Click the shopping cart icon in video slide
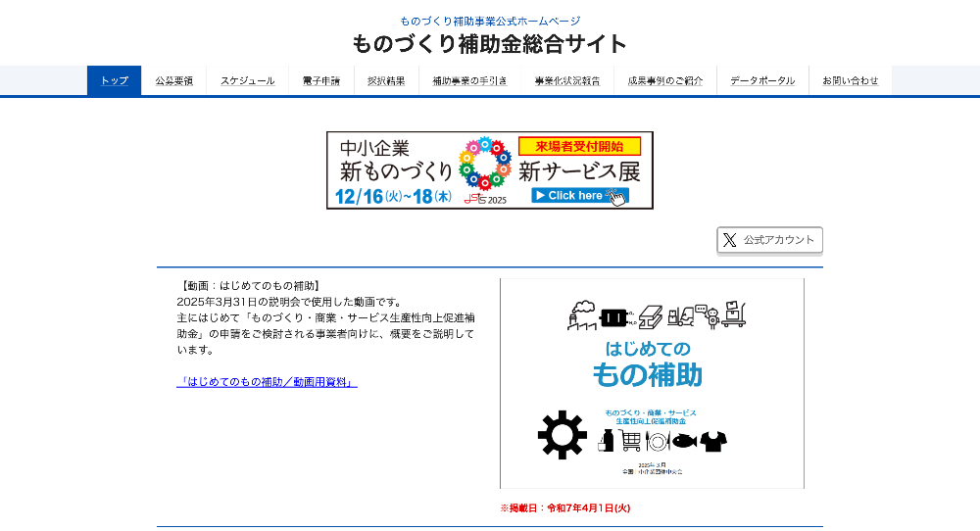Screen dimensions: 980x531 coord(630,440)
